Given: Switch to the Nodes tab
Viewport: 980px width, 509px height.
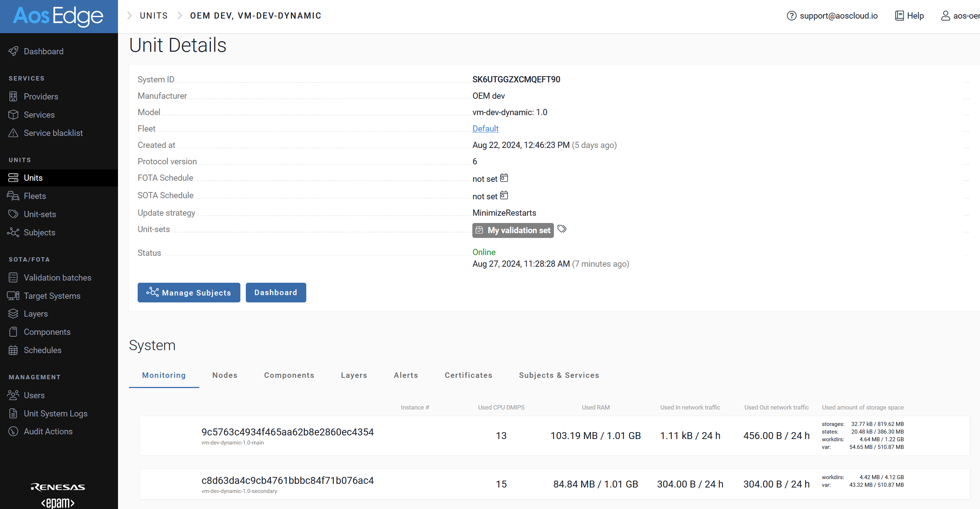Looking at the screenshot, I should pyautogui.click(x=224, y=375).
